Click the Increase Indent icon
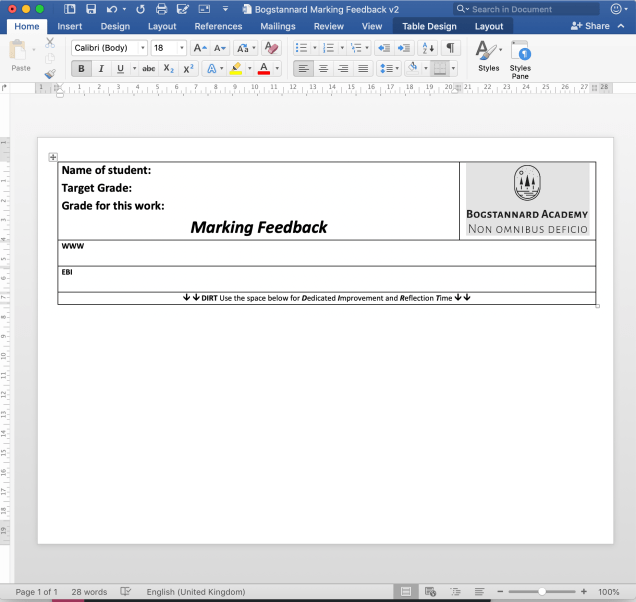636x602 pixels. click(404, 48)
